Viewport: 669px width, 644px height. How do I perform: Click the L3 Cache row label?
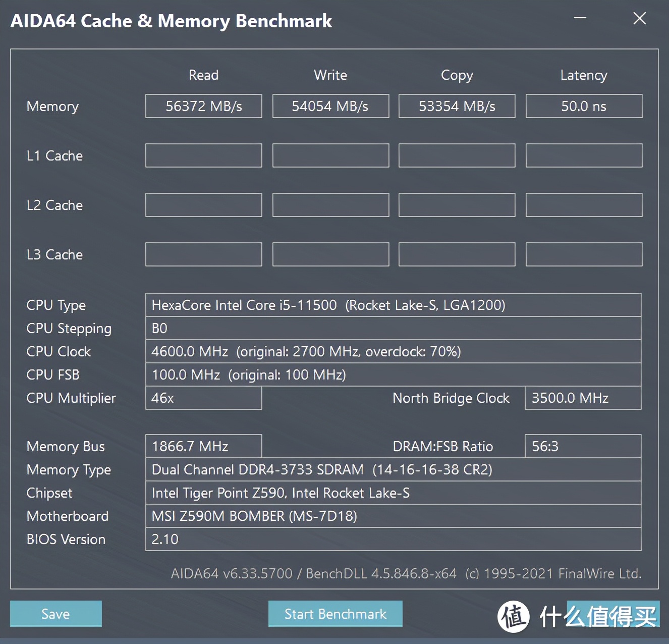[x=54, y=254]
